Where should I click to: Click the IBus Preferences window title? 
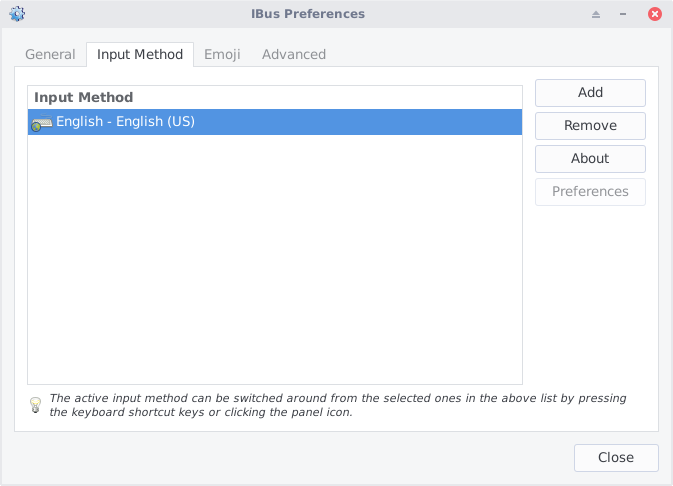(308, 14)
